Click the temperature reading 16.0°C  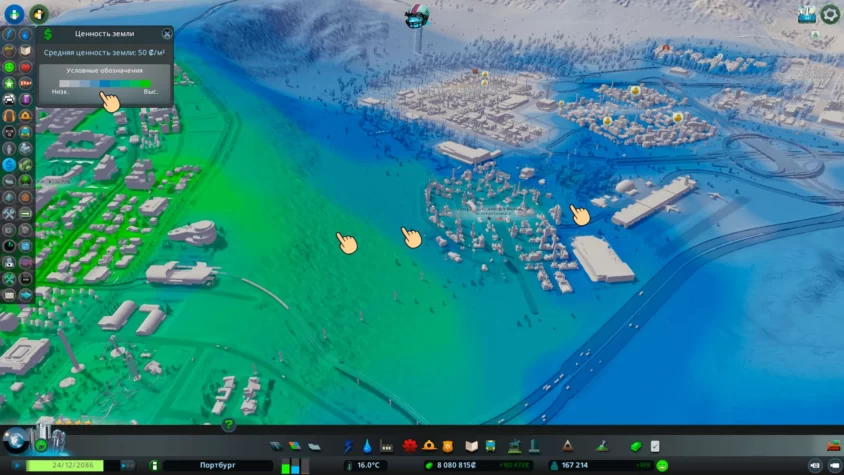368,465
